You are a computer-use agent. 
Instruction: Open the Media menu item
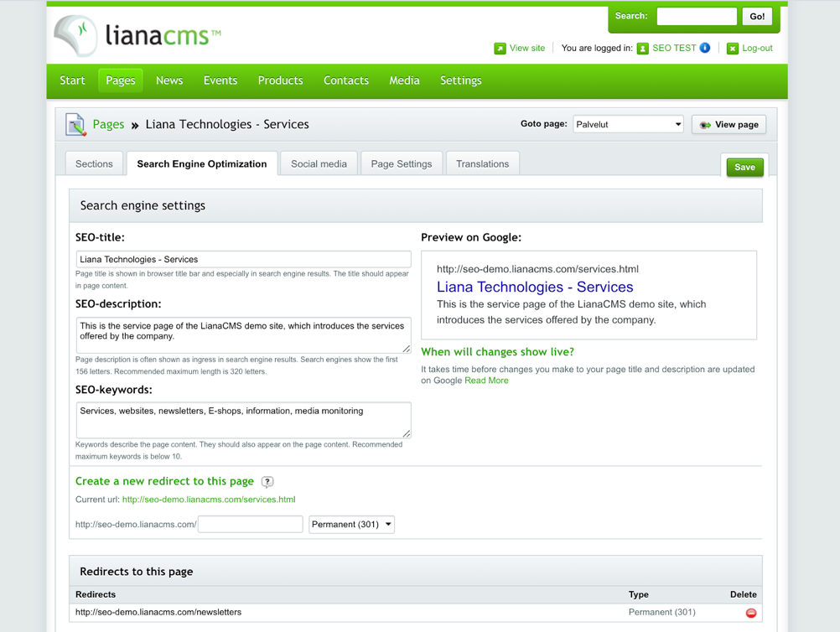[404, 80]
